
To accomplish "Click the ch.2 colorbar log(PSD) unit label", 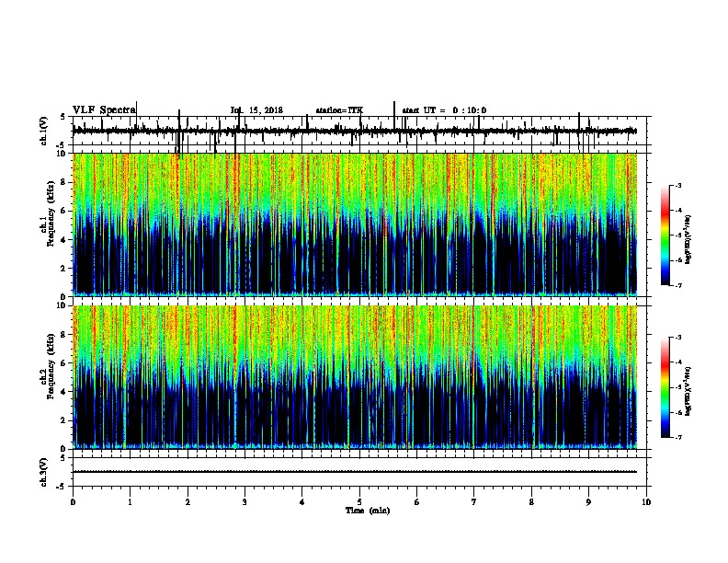I will pyautogui.click(x=688, y=391).
